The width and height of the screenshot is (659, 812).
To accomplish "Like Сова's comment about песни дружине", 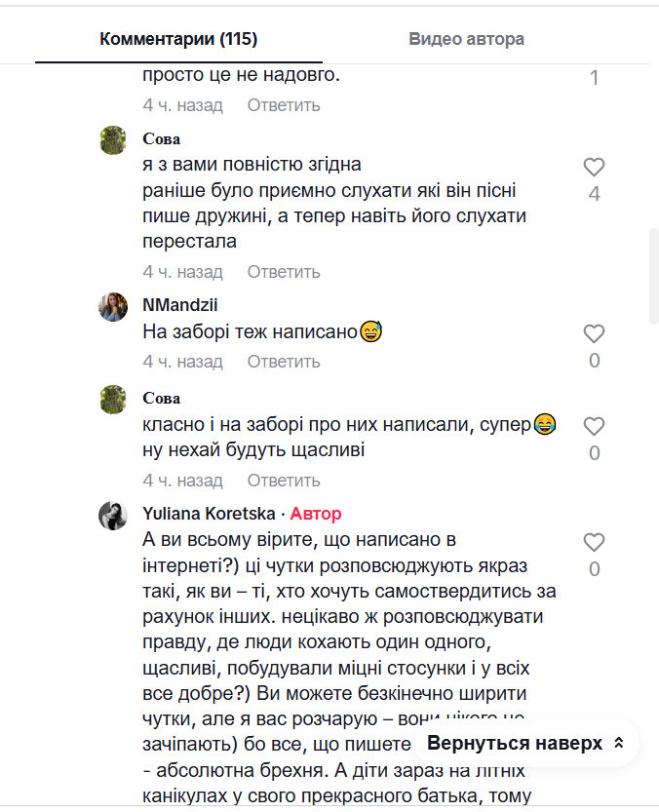I will point(595,167).
